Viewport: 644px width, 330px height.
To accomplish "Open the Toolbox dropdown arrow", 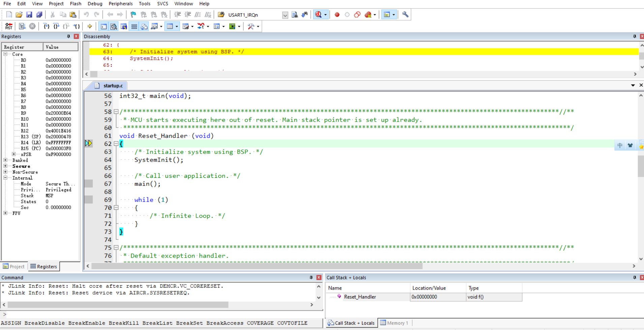I will tap(258, 27).
